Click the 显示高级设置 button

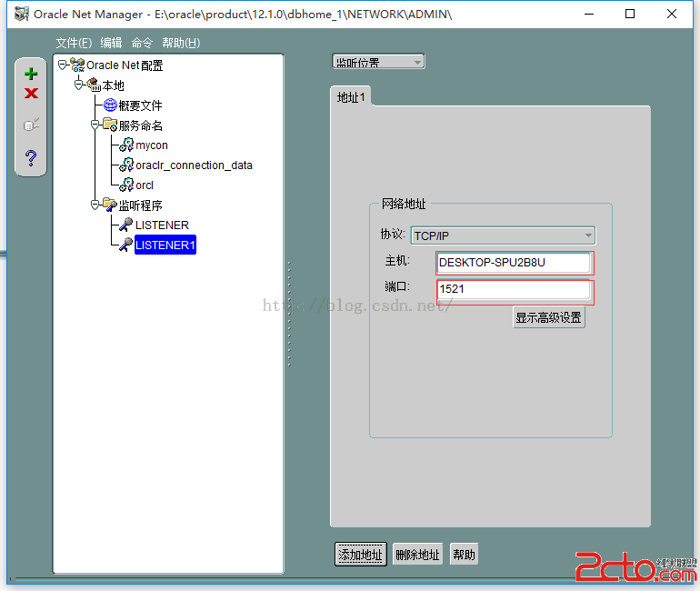(x=549, y=318)
